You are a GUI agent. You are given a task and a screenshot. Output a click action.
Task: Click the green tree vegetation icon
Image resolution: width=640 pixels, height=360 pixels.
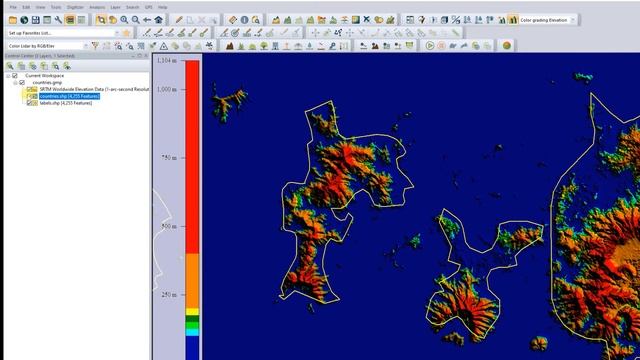click(264, 46)
